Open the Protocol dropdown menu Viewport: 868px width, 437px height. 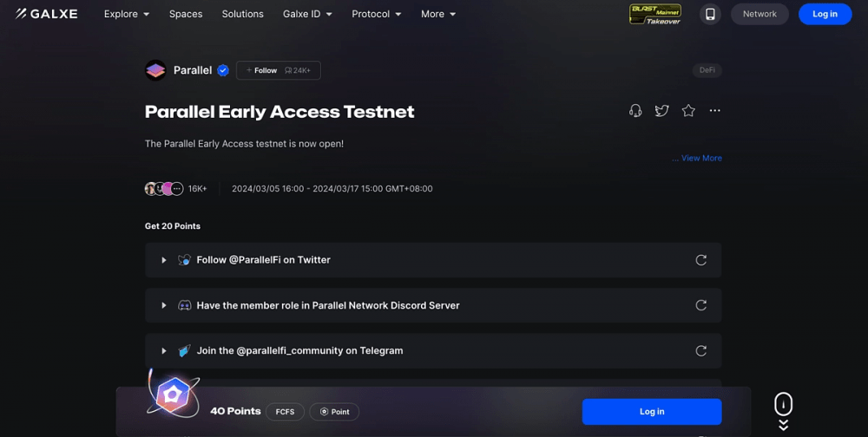pos(377,15)
